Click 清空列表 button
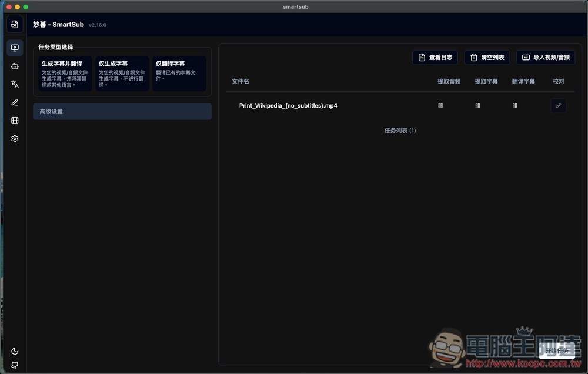The image size is (588, 374). click(487, 58)
